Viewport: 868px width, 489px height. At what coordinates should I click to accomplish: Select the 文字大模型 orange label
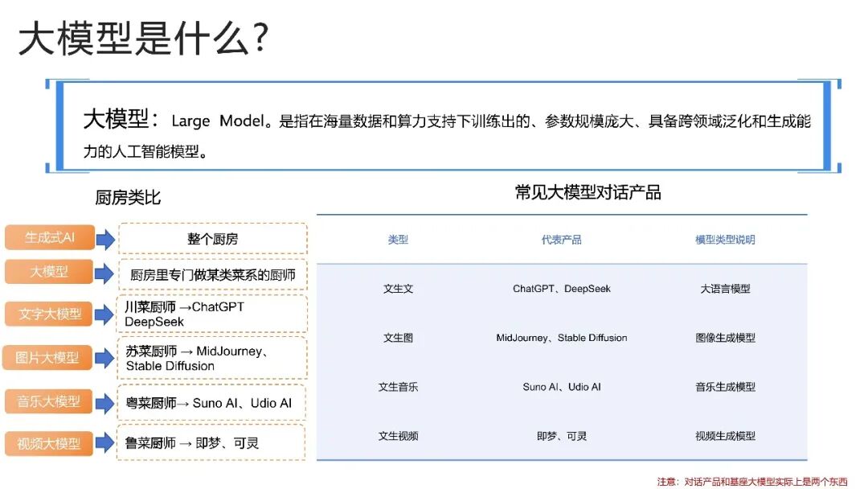coord(49,314)
